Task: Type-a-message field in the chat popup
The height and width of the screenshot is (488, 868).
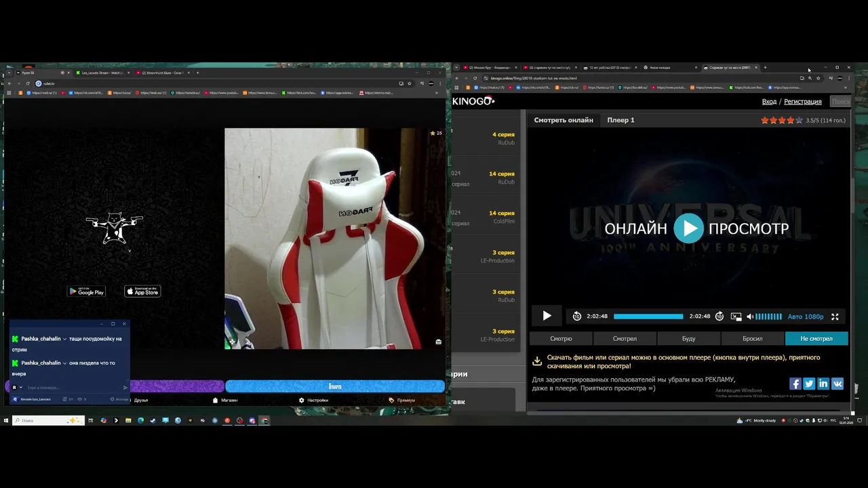Action: pos(73,388)
